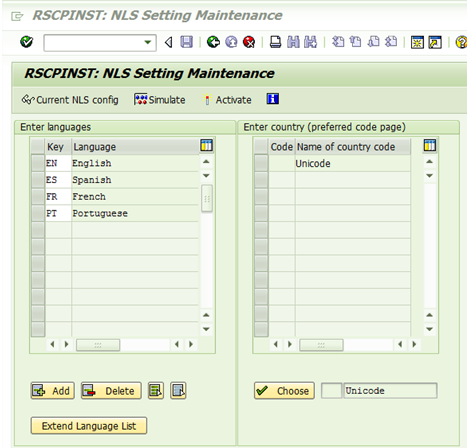
Task: Click the Activate button
Action: point(227,100)
